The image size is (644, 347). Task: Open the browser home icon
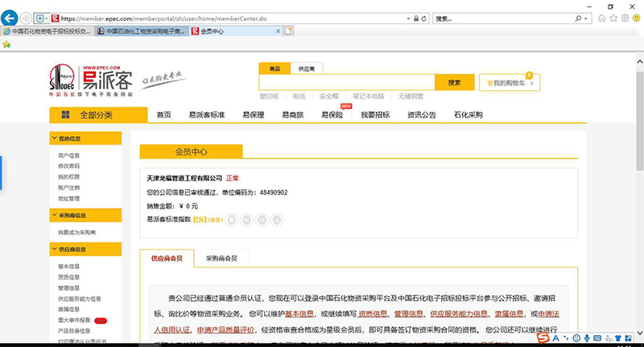601,18
